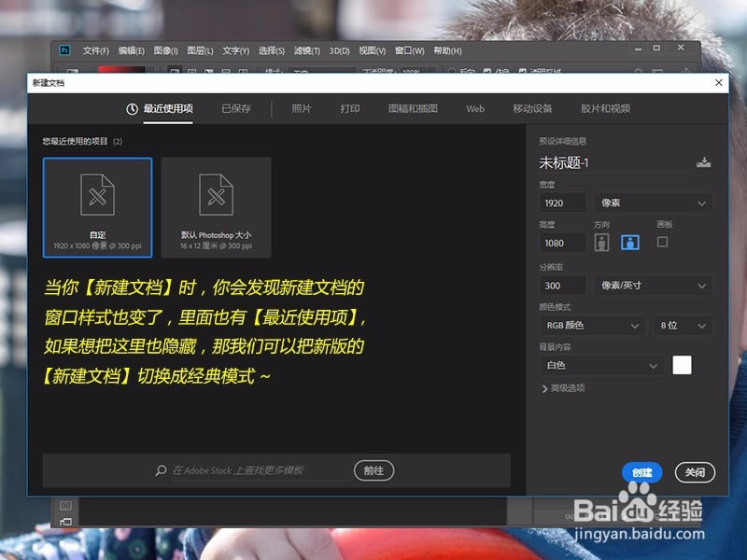Switch document orientation to landscape
Screen dimensions: 747x560
pos(629,241)
